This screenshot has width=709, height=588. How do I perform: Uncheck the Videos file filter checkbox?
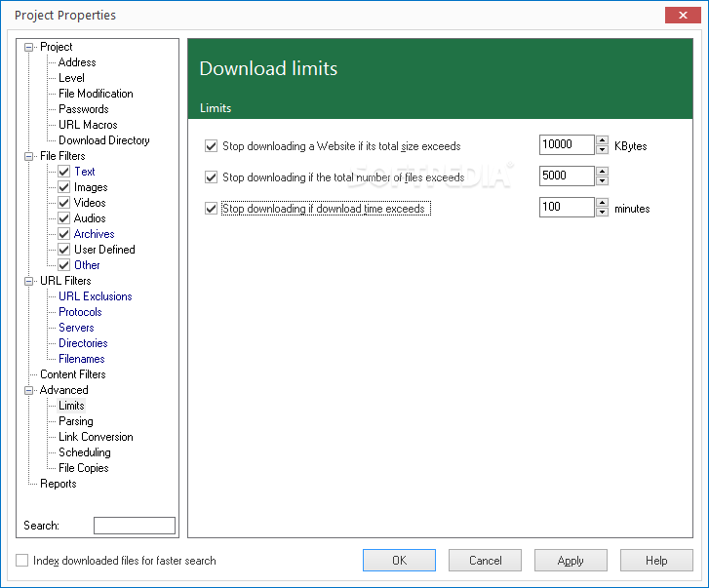[x=64, y=203]
